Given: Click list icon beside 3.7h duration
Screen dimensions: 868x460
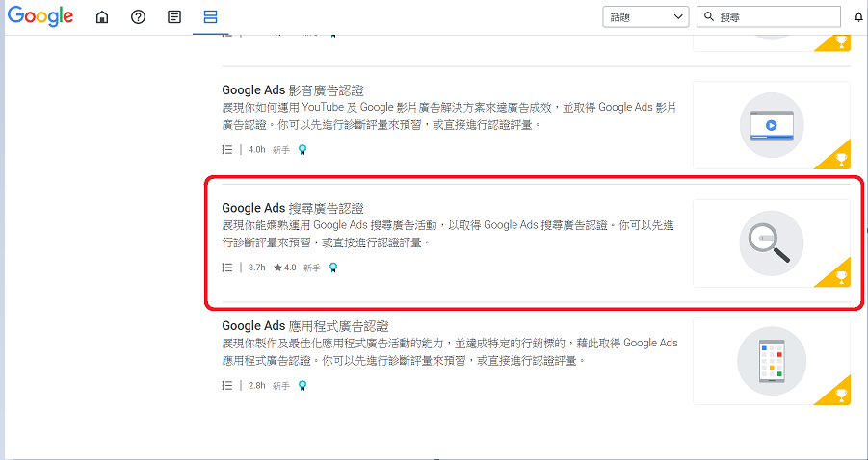Looking at the screenshot, I should (226, 268).
